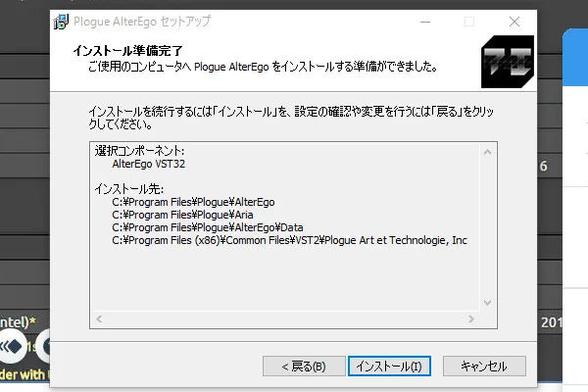Select the path ending in Plogue¥AlterEgo
This screenshot has height=392, width=588.
(193, 202)
